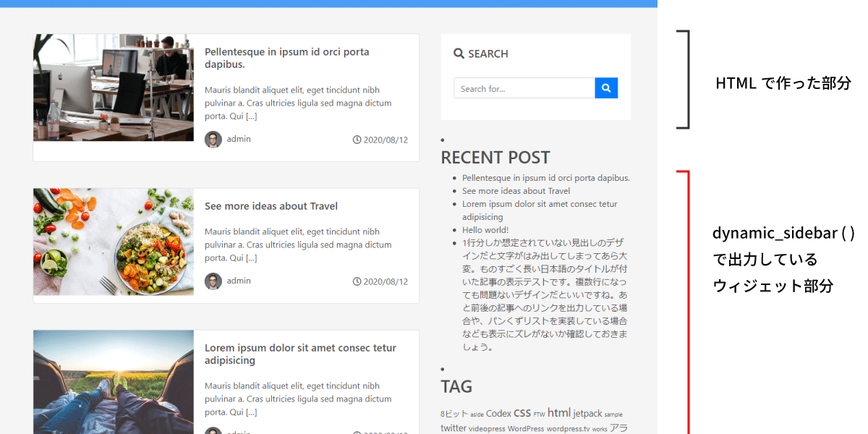
Task: Click the admin avatar on the Pellentesque post
Action: pos(213,140)
